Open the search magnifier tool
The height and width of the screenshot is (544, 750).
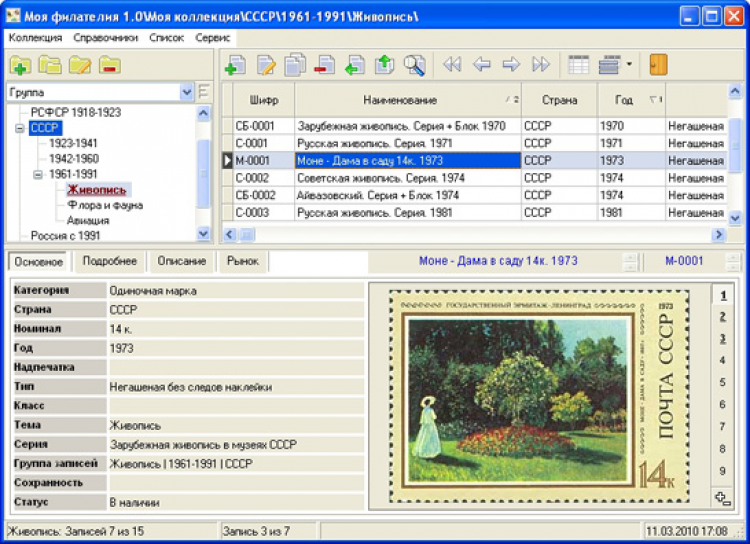coord(414,66)
